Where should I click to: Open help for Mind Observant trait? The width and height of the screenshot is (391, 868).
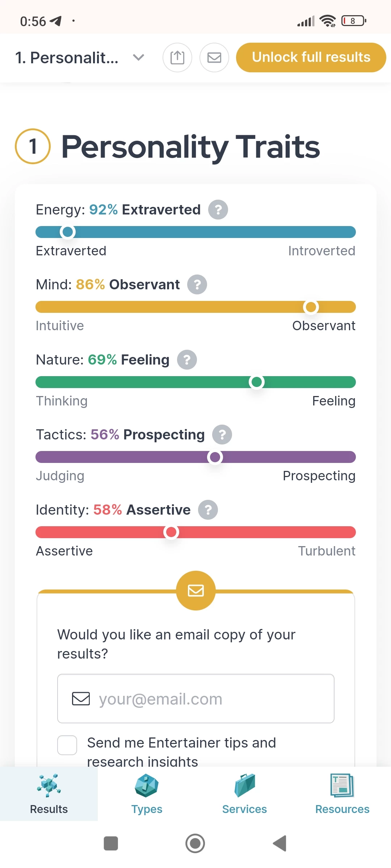pos(197,285)
